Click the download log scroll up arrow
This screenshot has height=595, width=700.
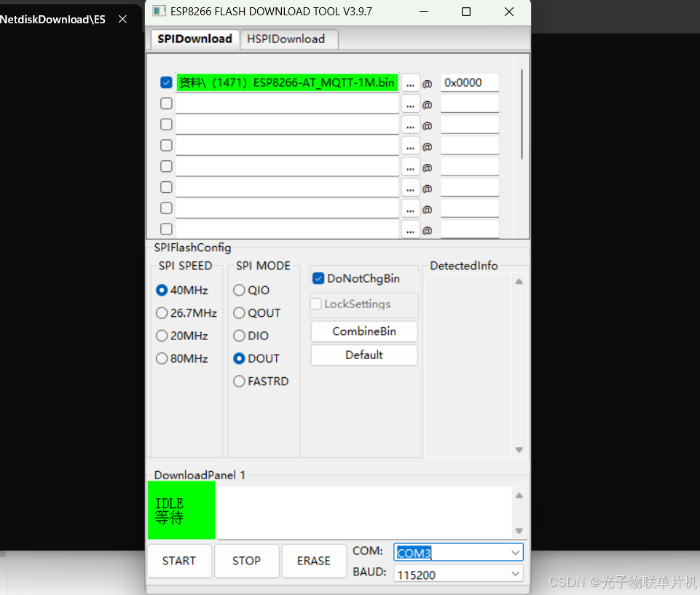tap(519, 495)
